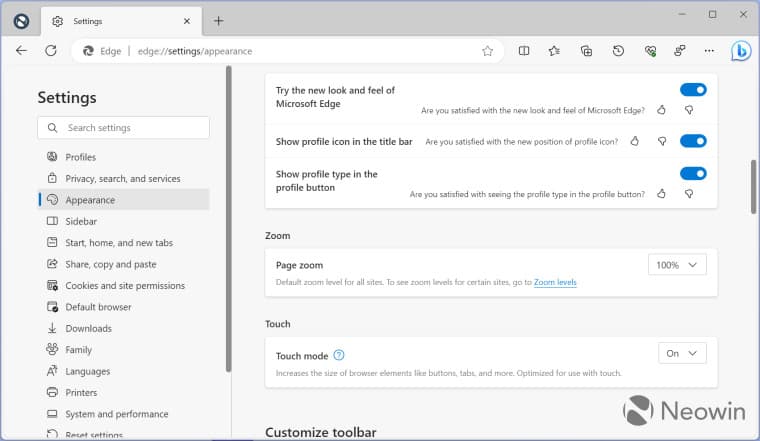Viewport: 760px width, 441px height.
Task: Open the Browser essentials heart icon
Action: click(x=650, y=51)
